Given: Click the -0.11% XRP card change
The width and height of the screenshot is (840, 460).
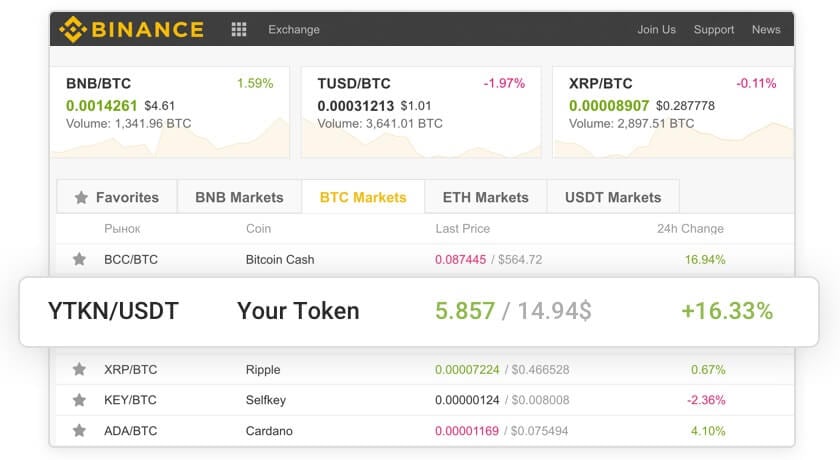Looking at the screenshot, I should 756,83.
